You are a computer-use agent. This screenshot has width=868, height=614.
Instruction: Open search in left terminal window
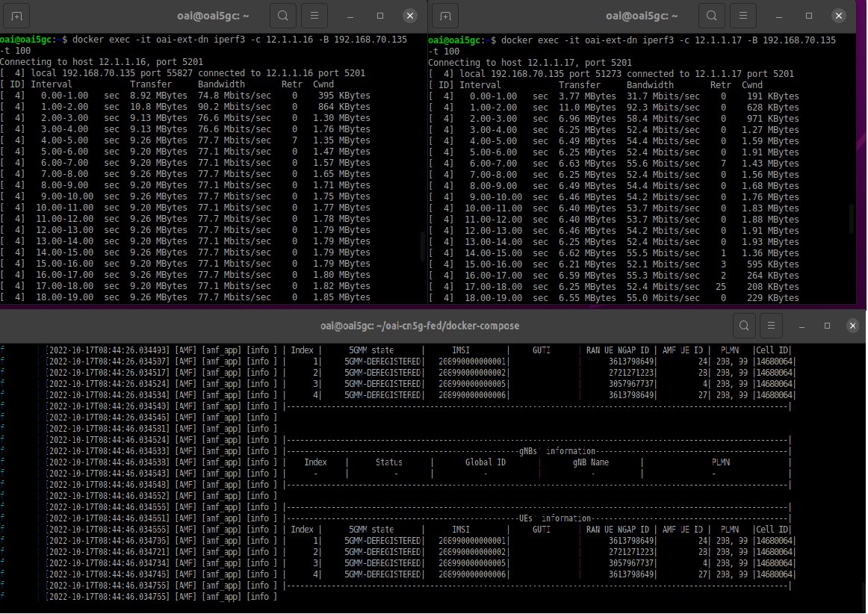283,16
